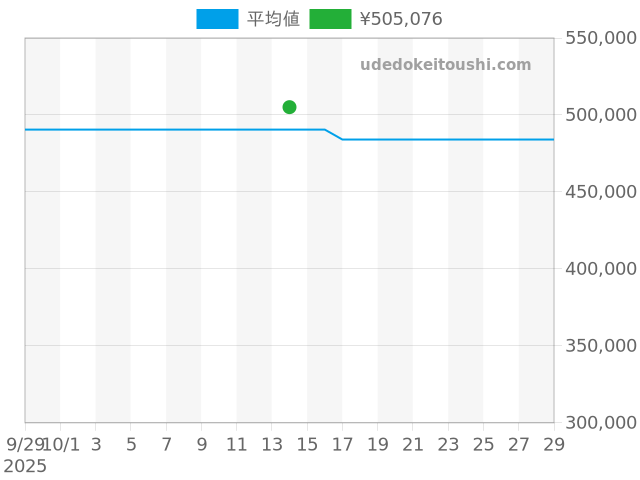The width and height of the screenshot is (640, 480).
Task: Click the 300,000 y-axis label
Action: pyautogui.click(x=601, y=423)
